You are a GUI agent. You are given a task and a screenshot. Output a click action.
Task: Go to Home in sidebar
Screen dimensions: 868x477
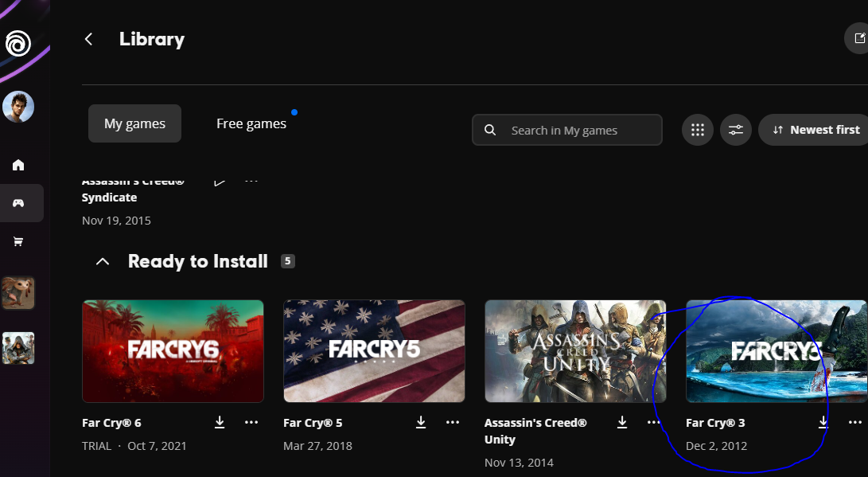point(18,165)
